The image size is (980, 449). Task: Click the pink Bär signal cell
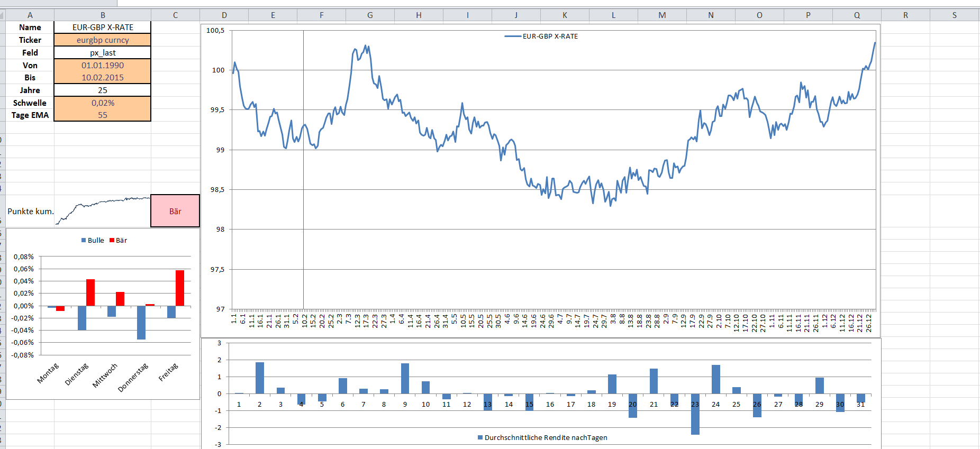pyautogui.click(x=175, y=211)
